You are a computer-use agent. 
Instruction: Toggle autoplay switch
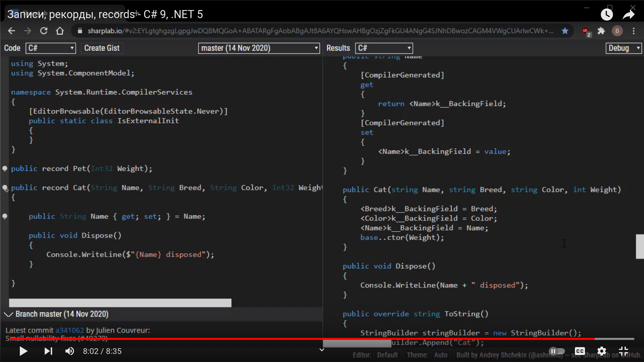click(556, 351)
